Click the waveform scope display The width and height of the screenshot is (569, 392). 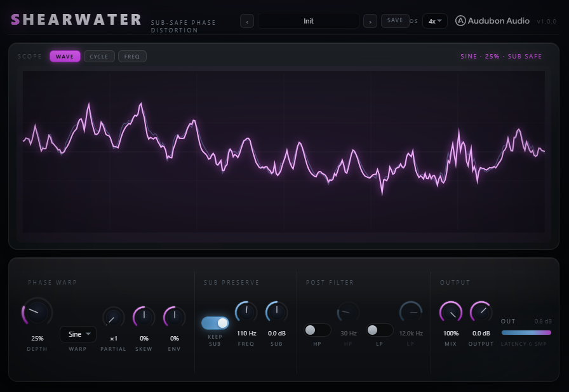click(x=284, y=152)
